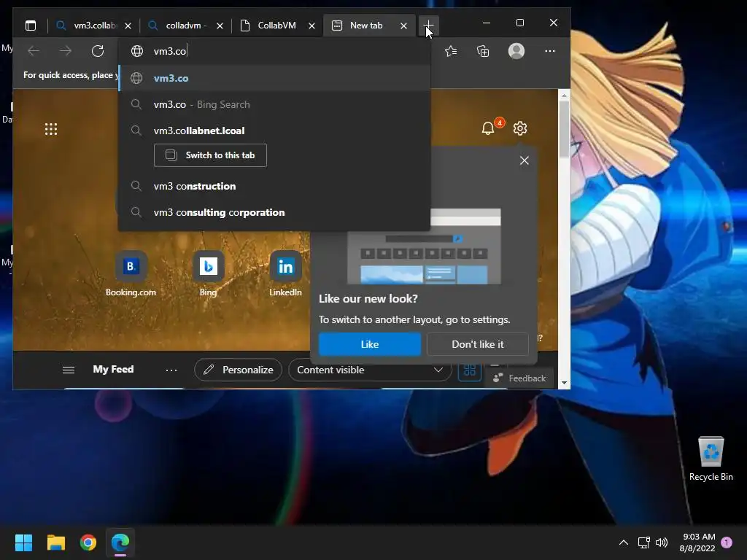Refresh the page with reload icon
This screenshot has height=560, width=747.
pyautogui.click(x=98, y=51)
